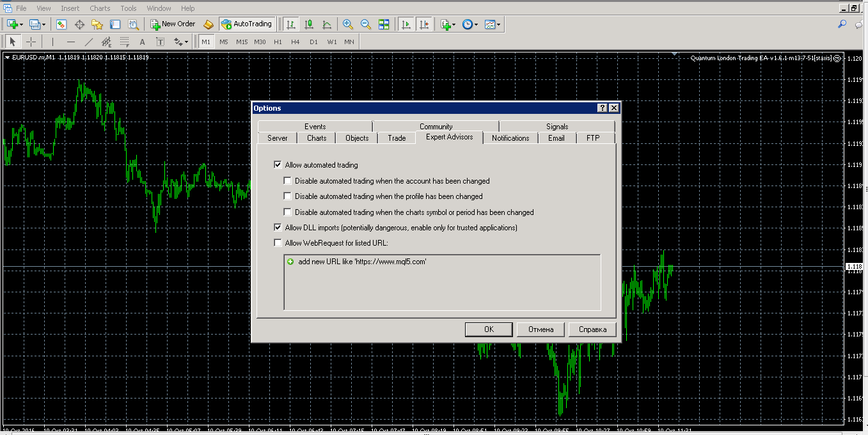Viewport: 868px width, 435px height.
Task: Select the H4 timeframe
Action: point(295,42)
